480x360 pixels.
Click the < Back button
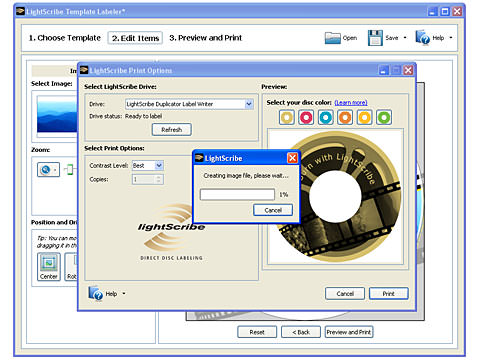click(x=301, y=332)
